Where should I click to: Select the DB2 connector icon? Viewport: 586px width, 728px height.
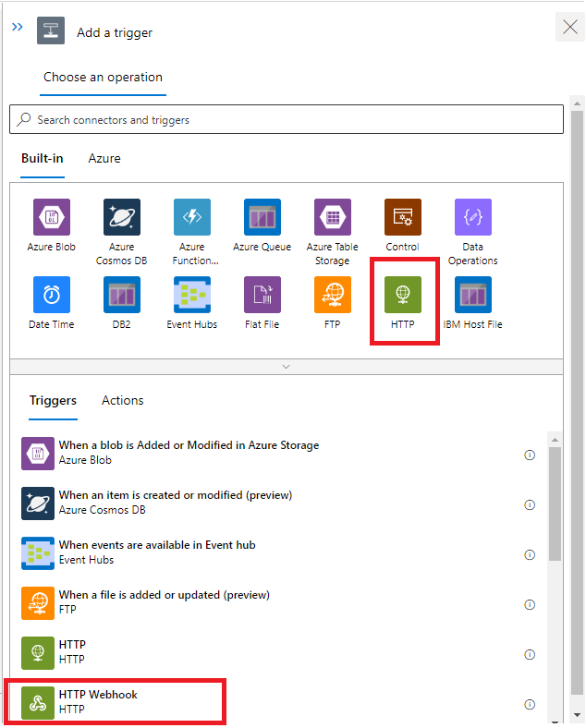point(122,295)
